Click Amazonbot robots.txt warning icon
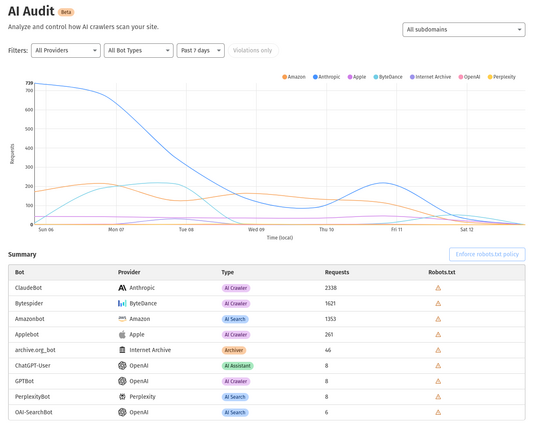The width and height of the screenshot is (536, 429). pyautogui.click(x=438, y=319)
